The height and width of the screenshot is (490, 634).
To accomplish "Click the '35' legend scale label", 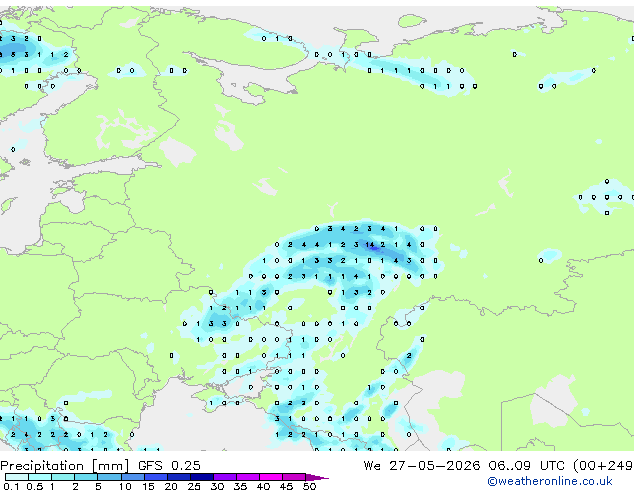I will 240,486.
